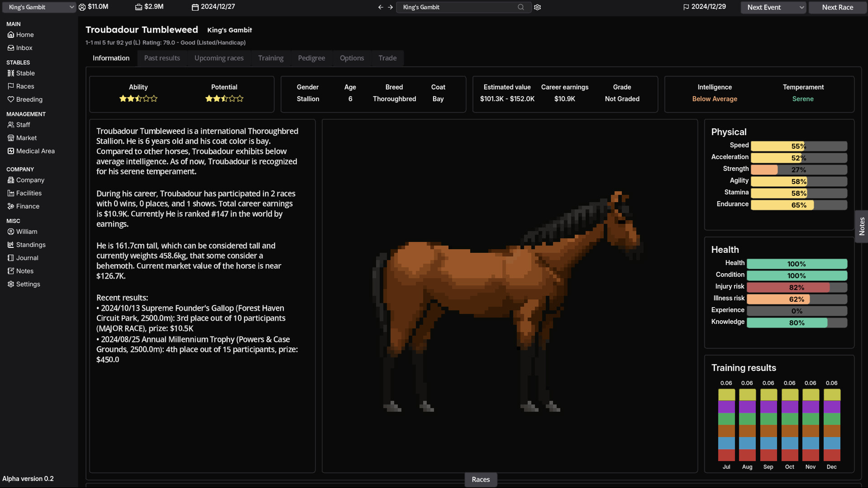
Task: Click the forward arrow navigation icon
Action: tap(390, 7)
